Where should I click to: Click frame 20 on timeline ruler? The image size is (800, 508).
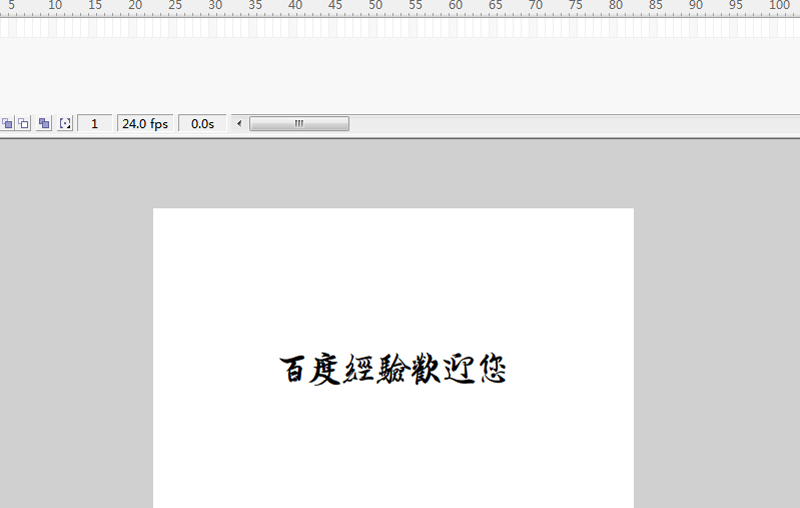[135, 6]
